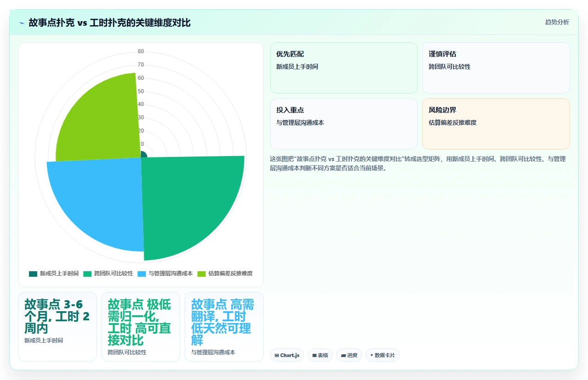This screenshot has height=380, width=588.
Task: Click the 跨团队可比较性 legend label
Action: click(x=113, y=274)
